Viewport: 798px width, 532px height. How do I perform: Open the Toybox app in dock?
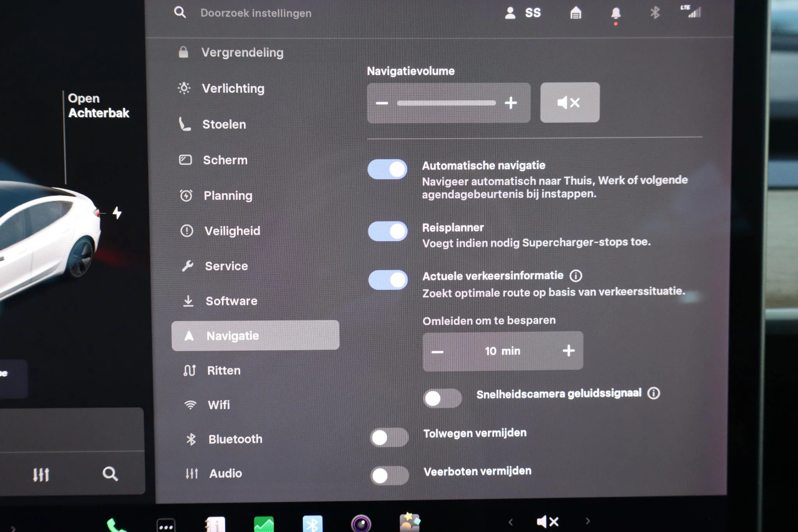(x=410, y=522)
